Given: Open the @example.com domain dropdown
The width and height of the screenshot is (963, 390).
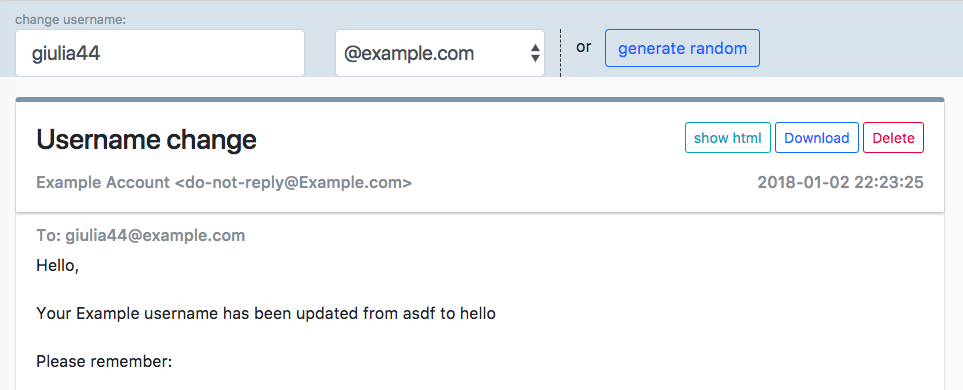Looking at the screenshot, I should coord(440,53).
